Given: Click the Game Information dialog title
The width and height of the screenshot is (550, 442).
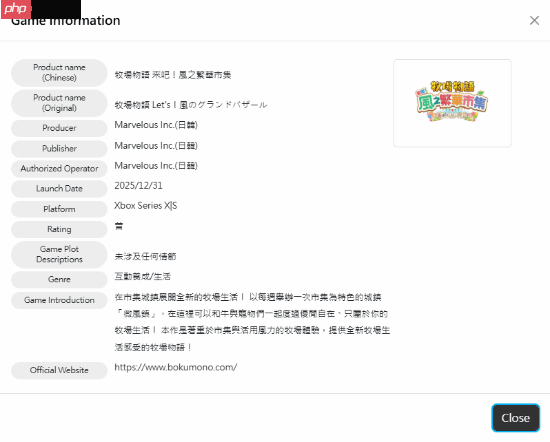Looking at the screenshot, I should pos(66,20).
